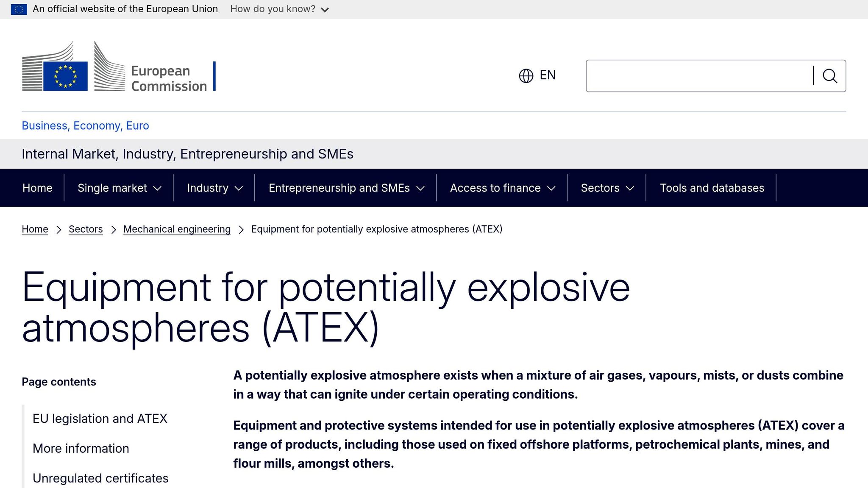This screenshot has width=868, height=488.
Task: Open the Single market menu
Action: (x=112, y=188)
